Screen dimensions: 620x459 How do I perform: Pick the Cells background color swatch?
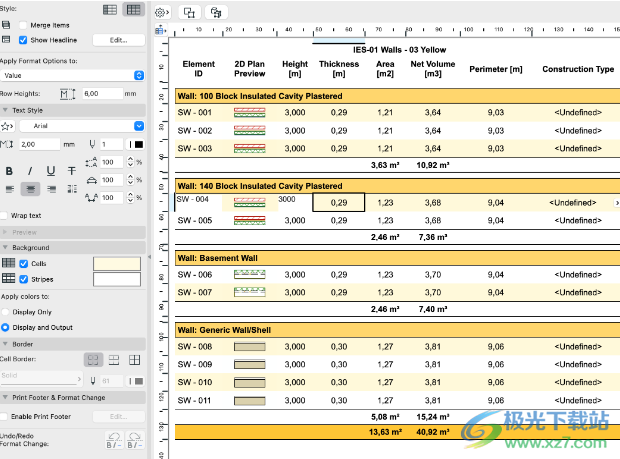click(117, 264)
